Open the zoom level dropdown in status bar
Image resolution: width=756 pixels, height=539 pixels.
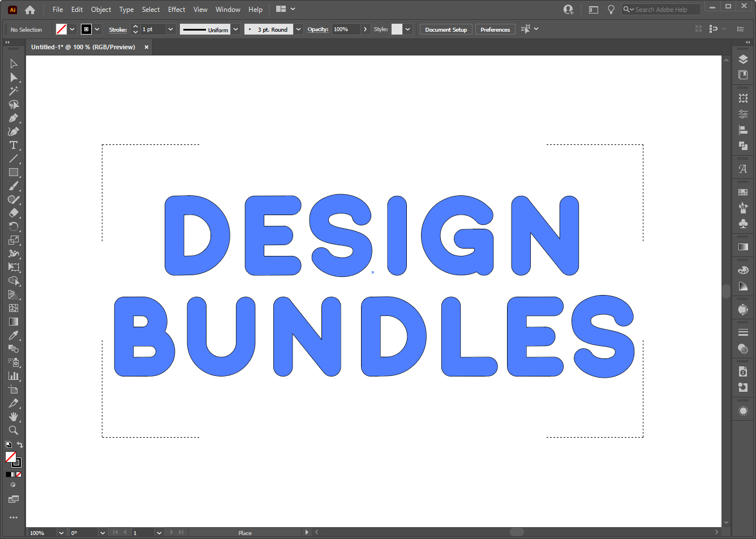click(x=61, y=533)
